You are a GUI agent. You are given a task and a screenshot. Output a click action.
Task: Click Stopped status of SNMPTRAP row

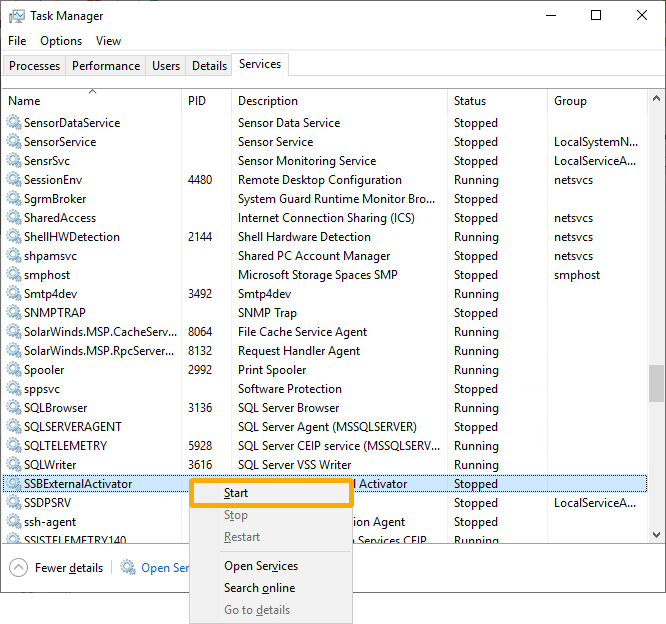(476, 313)
